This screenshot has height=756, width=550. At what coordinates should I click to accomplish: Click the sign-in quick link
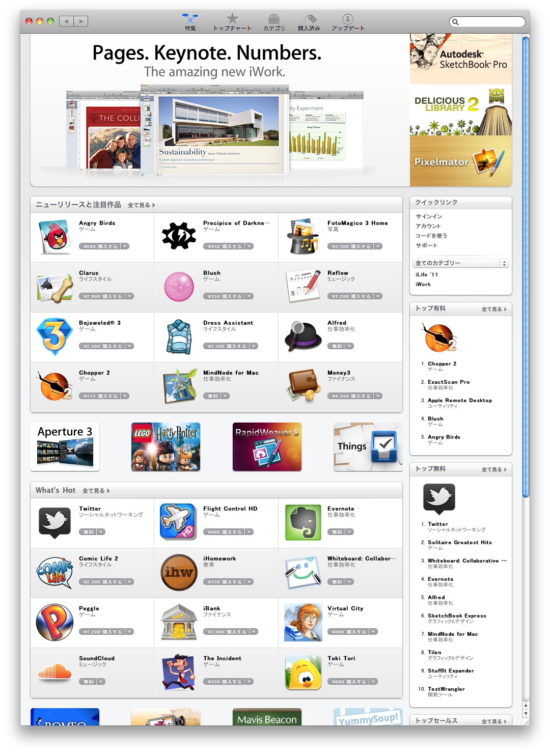click(x=429, y=216)
